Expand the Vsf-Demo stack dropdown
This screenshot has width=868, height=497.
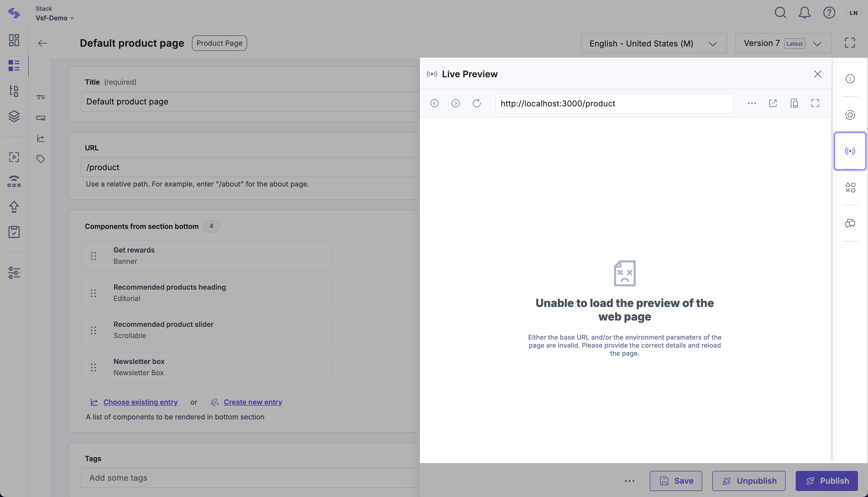point(55,18)
